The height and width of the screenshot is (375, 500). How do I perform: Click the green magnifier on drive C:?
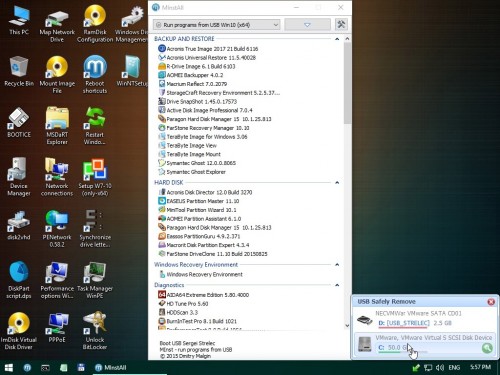click(x=487, y=348)
